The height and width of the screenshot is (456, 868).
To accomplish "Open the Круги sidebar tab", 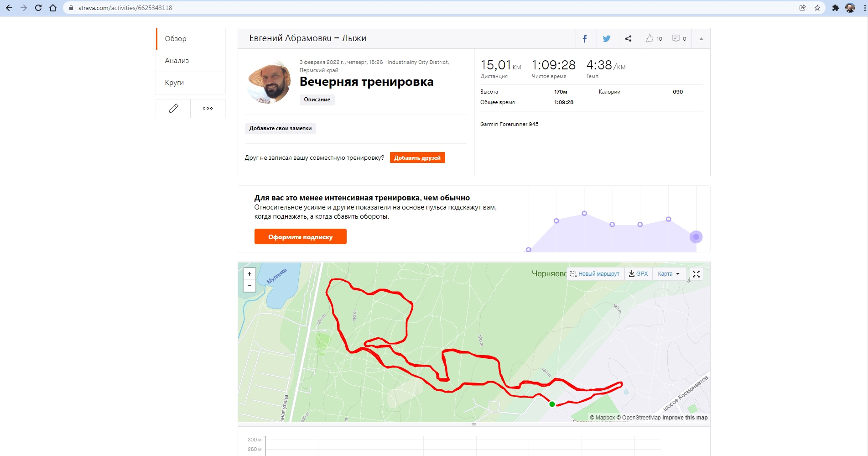I will click(191, 83).
